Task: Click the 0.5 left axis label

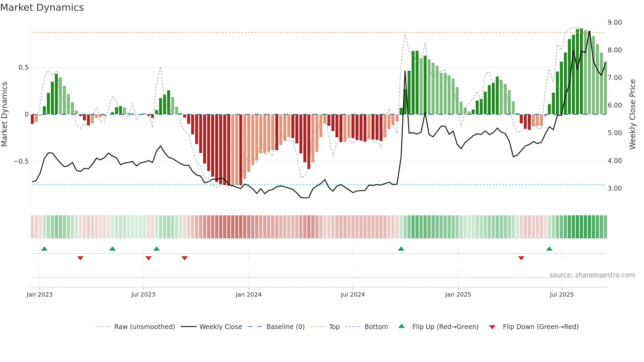Action: click(23, 67)
